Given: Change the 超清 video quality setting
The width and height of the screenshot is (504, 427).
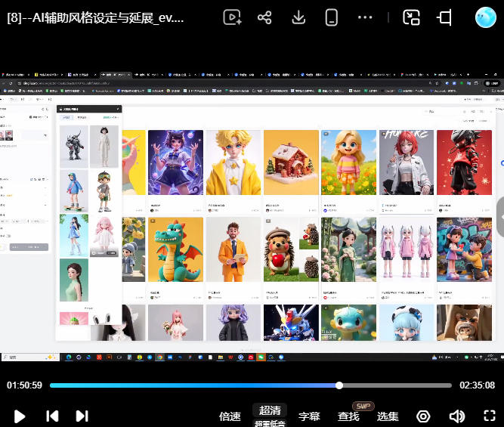Looking at the screenshot, I should [x=270, y=410].
